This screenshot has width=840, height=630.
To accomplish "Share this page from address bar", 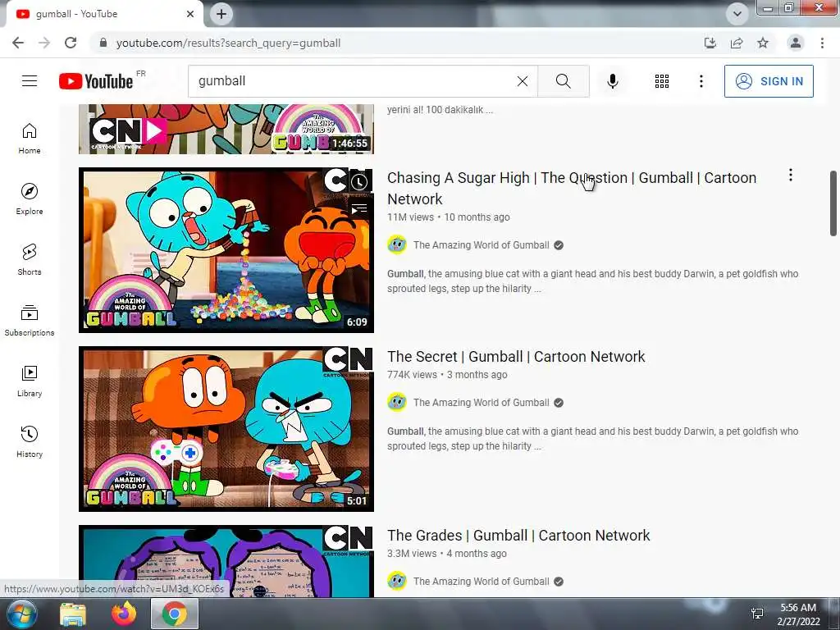I will tap(737, 43).
